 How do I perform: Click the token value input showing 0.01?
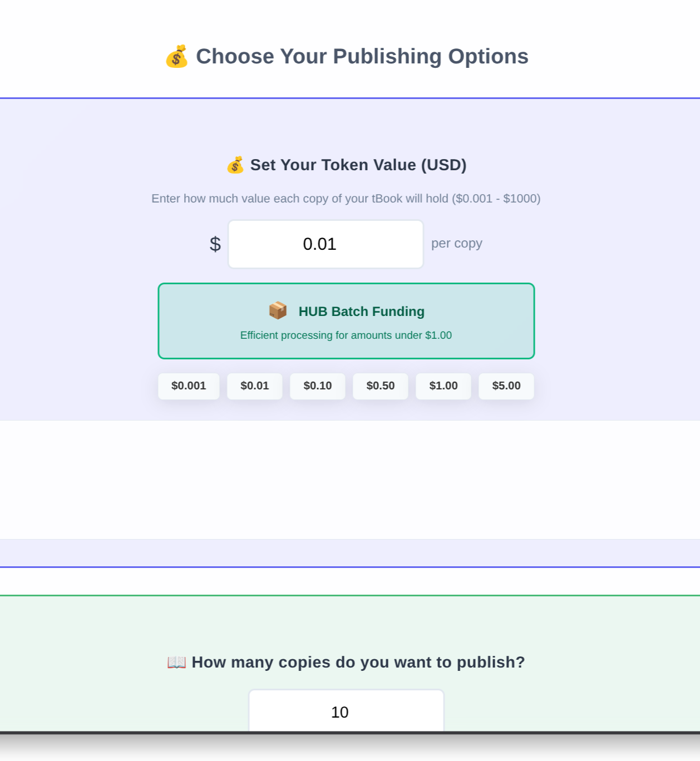tap(325, 244)
